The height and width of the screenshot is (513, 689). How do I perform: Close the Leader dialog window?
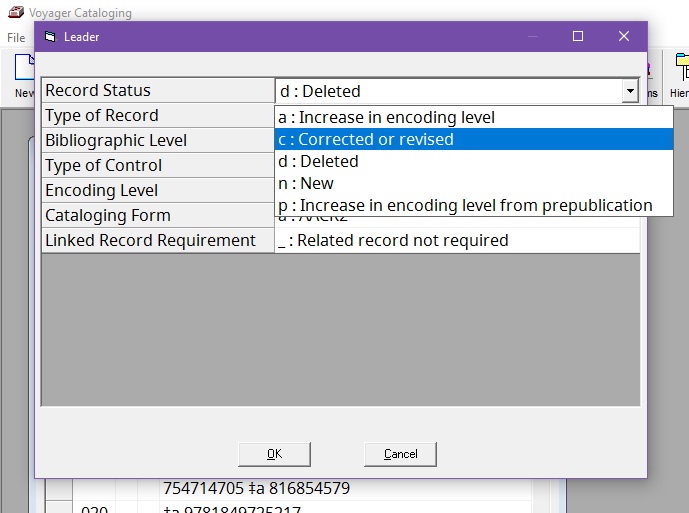[x=624, y=36]
